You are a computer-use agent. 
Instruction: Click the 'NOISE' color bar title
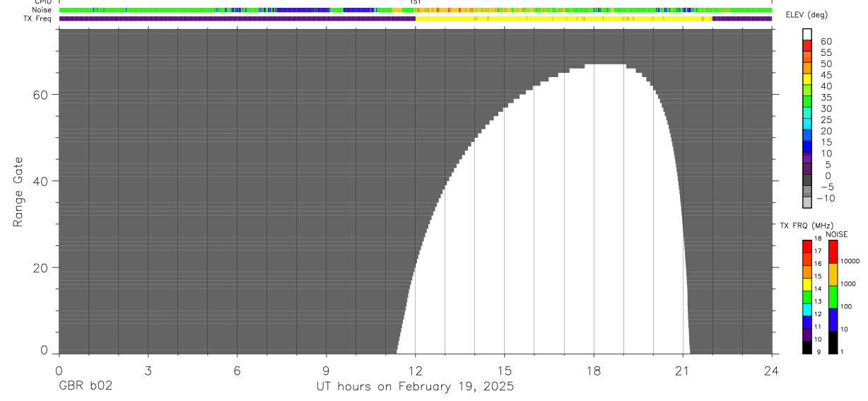837,234
